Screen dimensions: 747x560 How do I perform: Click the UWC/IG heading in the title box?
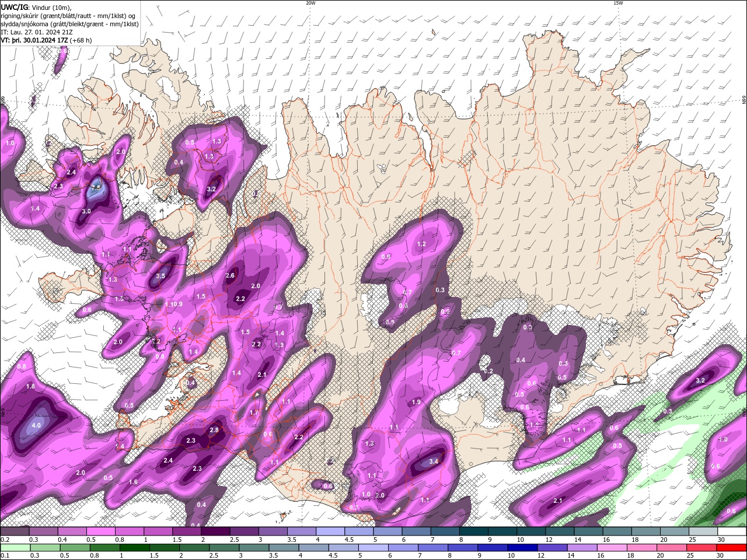click(14, 7)
